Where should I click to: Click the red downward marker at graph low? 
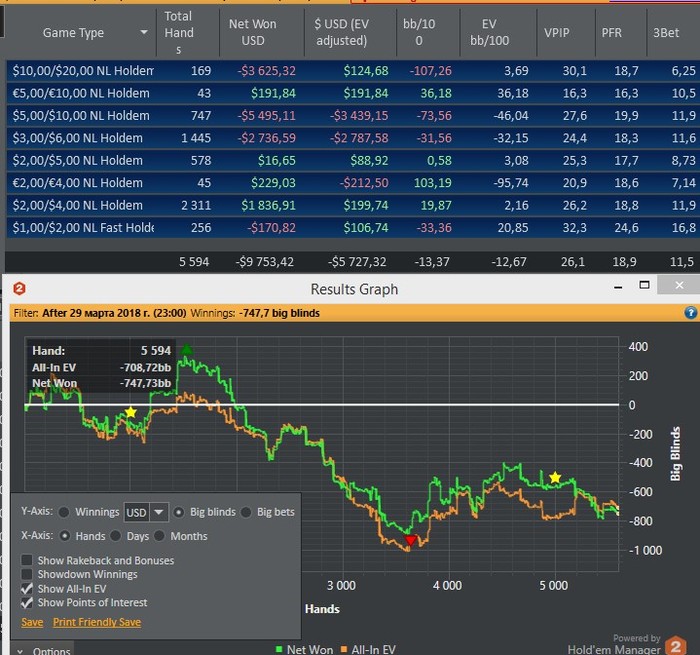[410, 540]
